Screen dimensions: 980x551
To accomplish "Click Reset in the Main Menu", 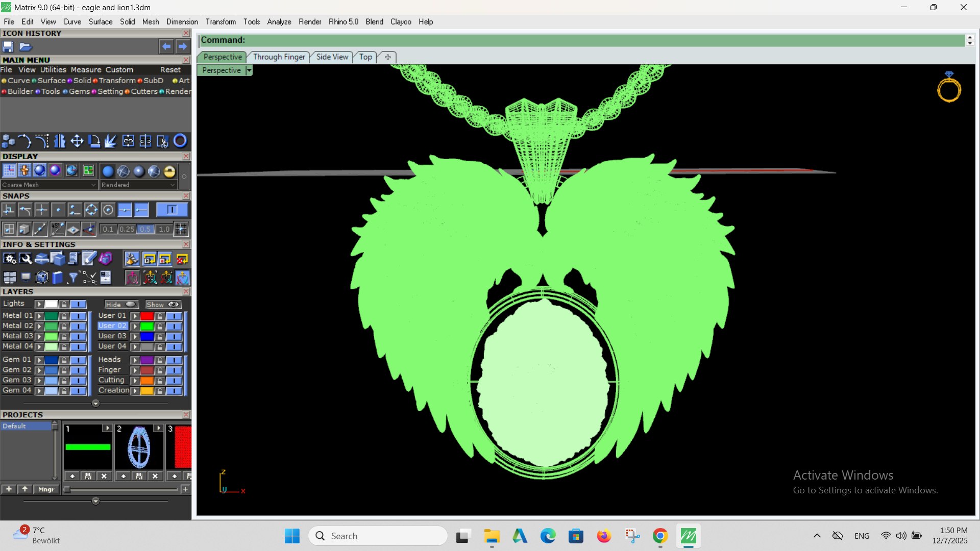I will (170, 69).
